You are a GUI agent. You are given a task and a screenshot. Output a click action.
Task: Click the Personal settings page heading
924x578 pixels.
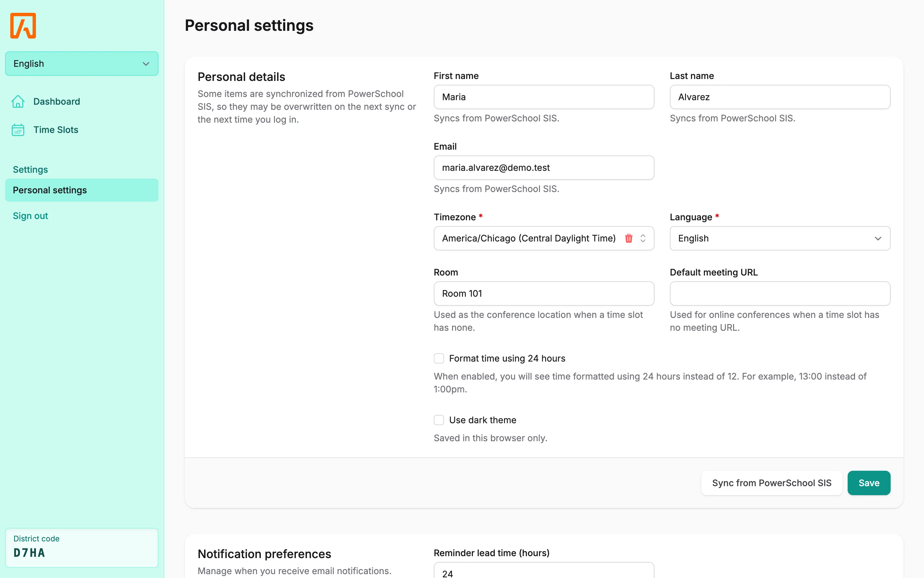[249, 26]
